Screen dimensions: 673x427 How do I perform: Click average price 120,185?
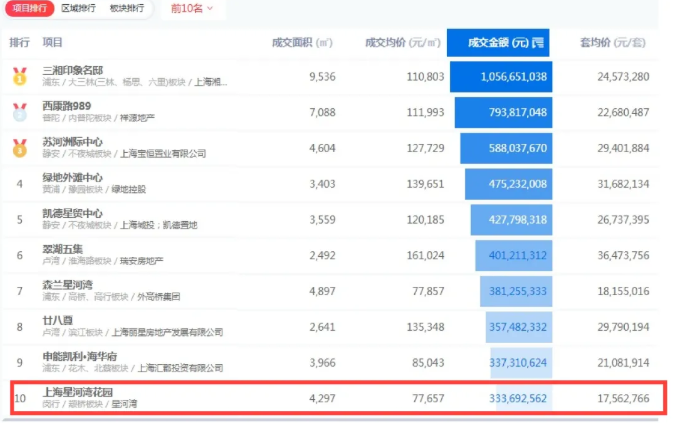[425, 220]
